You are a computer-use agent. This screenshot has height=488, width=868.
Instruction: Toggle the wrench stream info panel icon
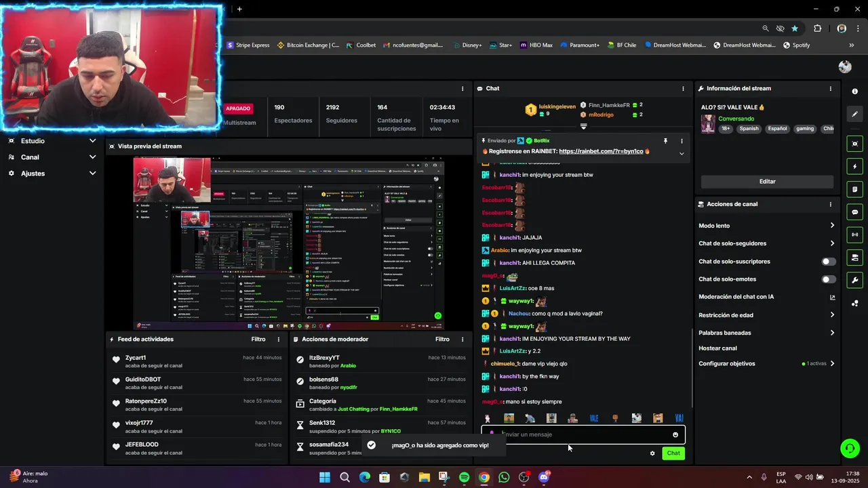click(x=855, y=280)
